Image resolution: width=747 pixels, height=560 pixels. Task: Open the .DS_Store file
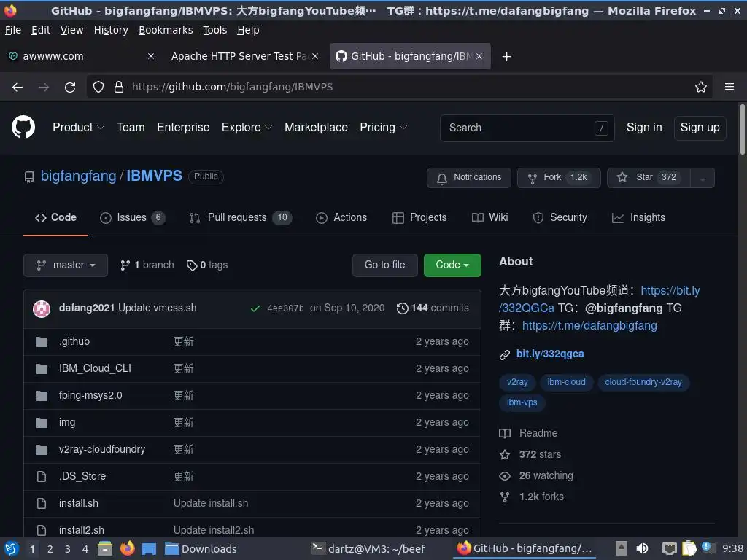tap(82, 476)
